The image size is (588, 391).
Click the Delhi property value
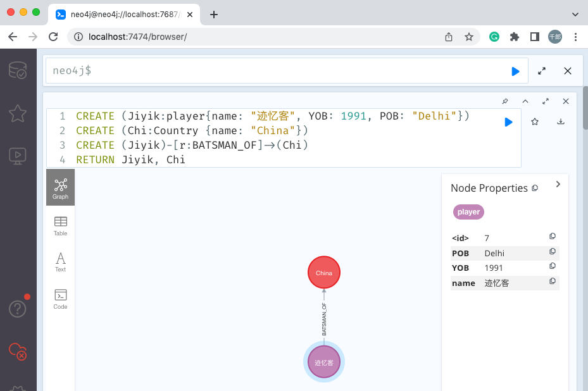tap(494, 254)
